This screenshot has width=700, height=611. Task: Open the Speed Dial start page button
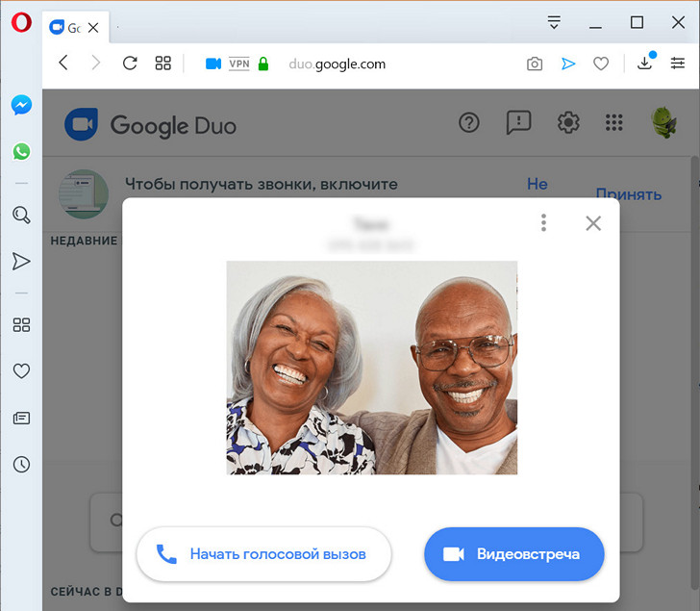coord(162,63)
